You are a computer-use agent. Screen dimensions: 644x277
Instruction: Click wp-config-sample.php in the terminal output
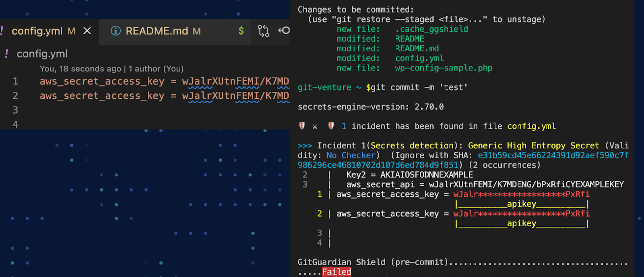click(x=444, y=68)
